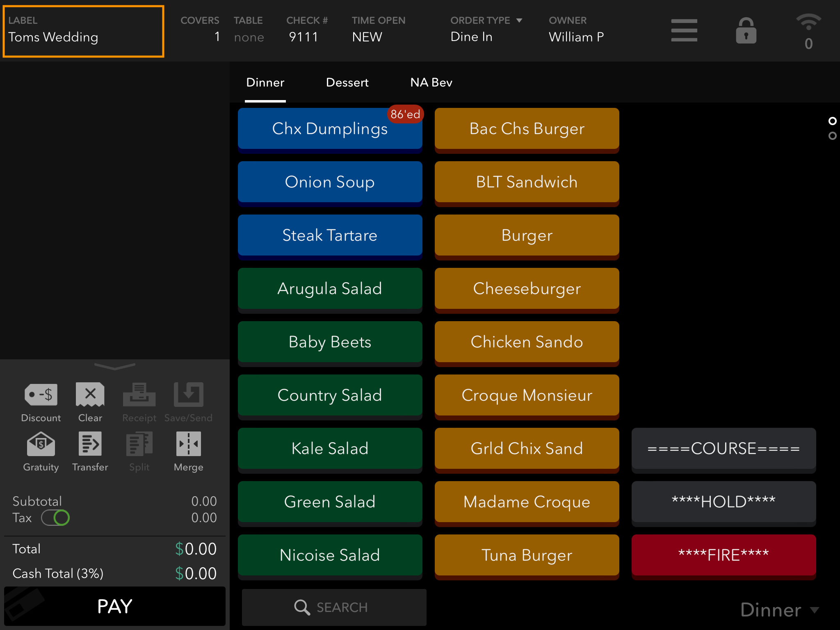
Task: Switch to the NA Bev tab
Action: coord(431,83)
